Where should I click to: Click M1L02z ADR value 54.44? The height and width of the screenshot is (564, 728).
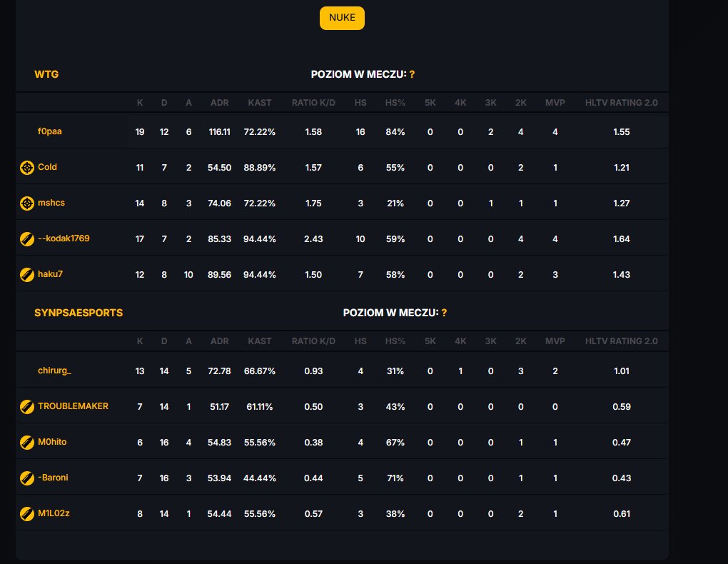coord(220,514)
